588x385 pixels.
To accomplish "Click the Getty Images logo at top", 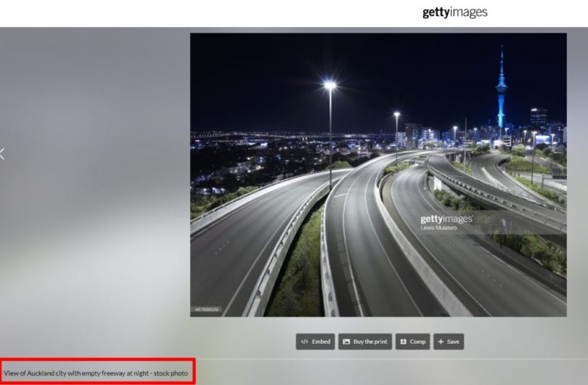I will (x=454, y=12).
